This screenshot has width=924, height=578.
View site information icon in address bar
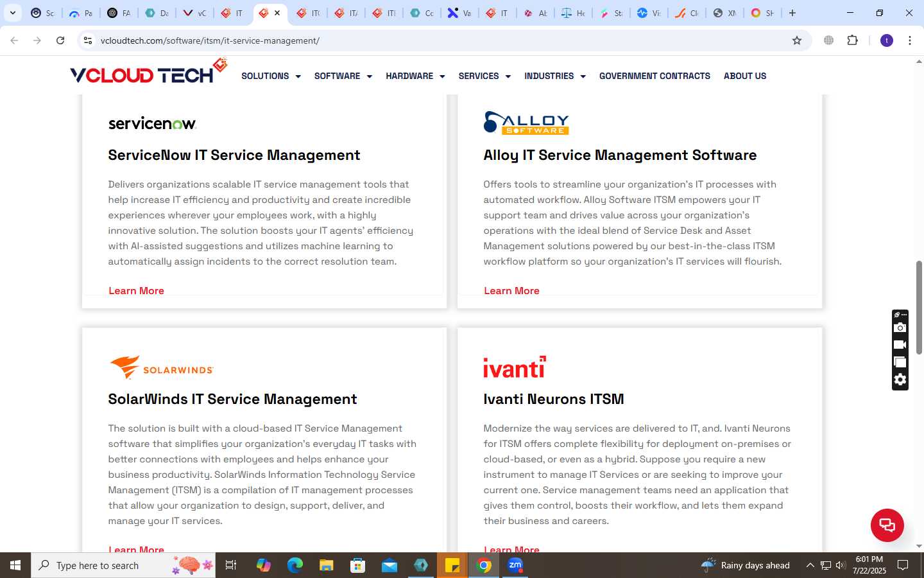tap(88, 40)
